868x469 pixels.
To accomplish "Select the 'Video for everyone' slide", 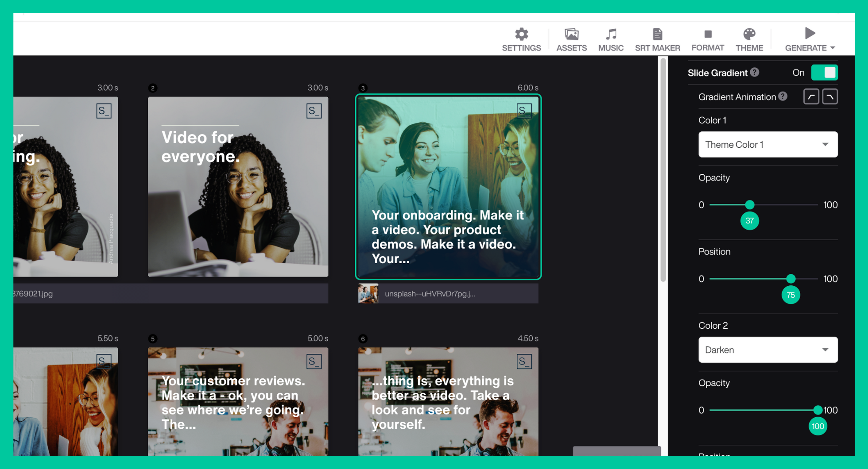I will 238,187.
